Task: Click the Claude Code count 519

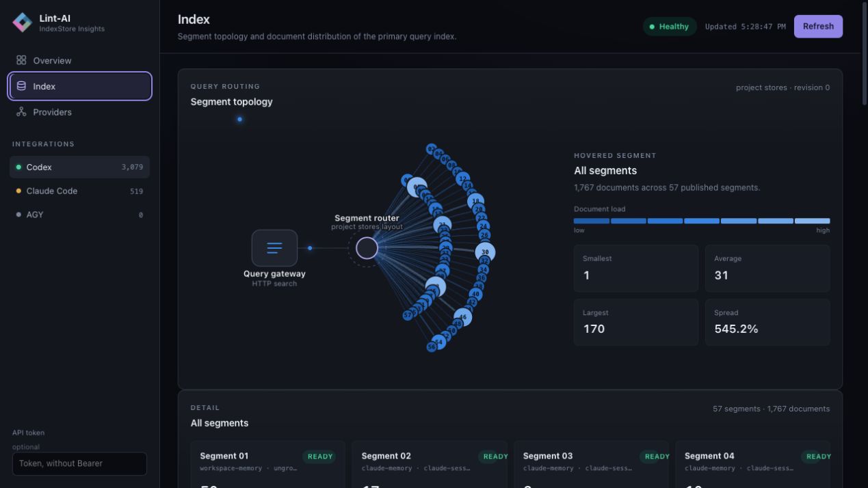Action: [136, 191]
